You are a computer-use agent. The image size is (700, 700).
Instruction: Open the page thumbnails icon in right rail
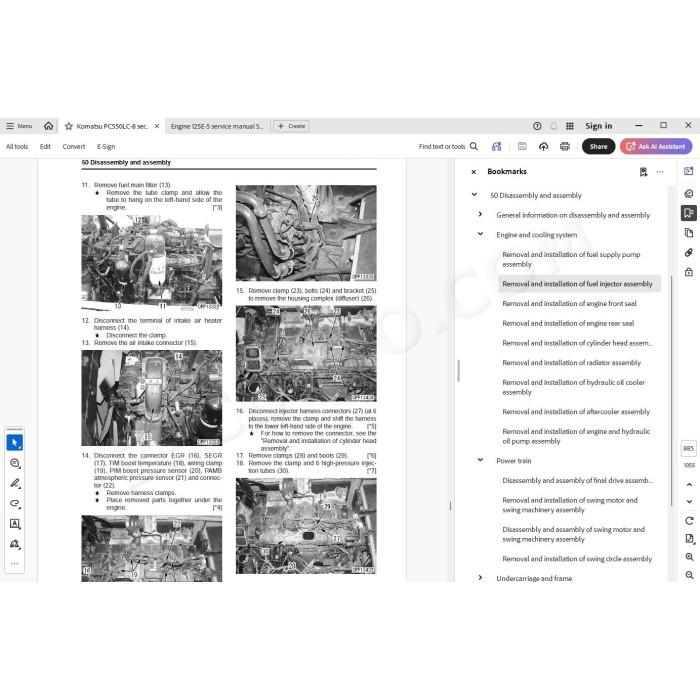coord(689,233)
